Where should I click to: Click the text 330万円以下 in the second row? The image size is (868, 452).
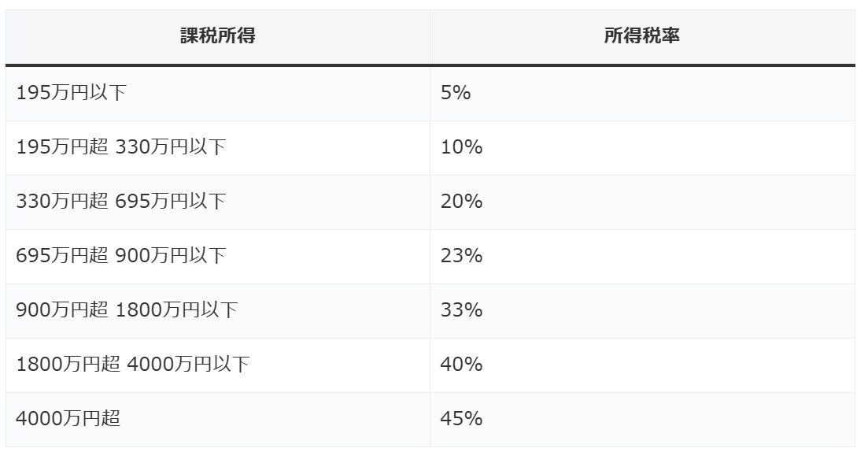tap(171, 147)
